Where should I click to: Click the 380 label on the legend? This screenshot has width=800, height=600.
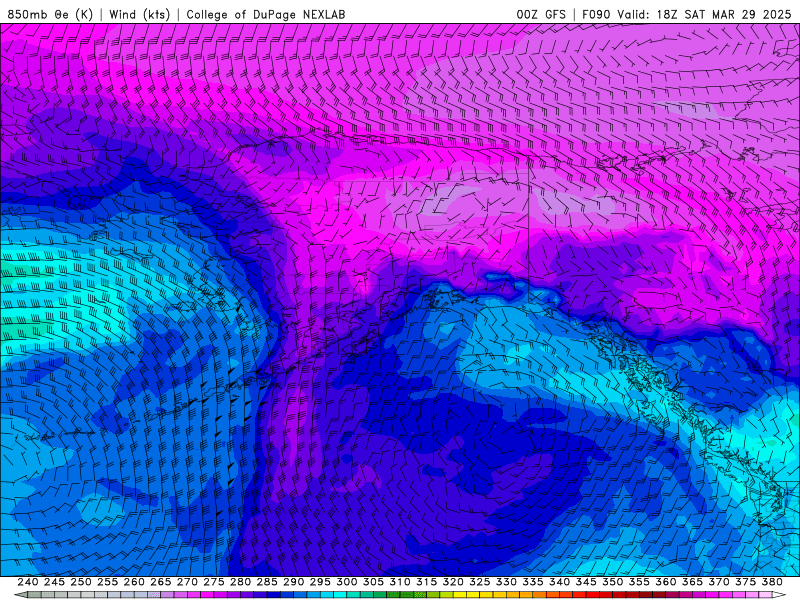772,582
